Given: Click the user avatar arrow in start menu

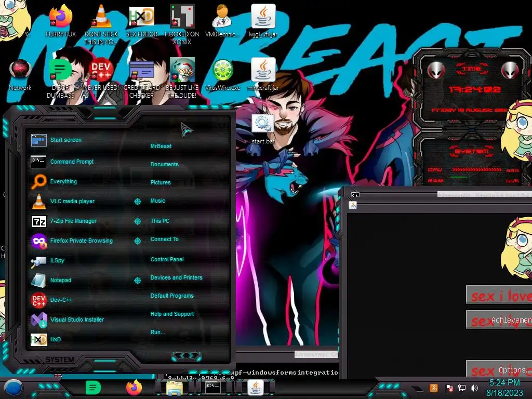Looking at the screenshot, I should pyautogui.click(x=186, y=129).
